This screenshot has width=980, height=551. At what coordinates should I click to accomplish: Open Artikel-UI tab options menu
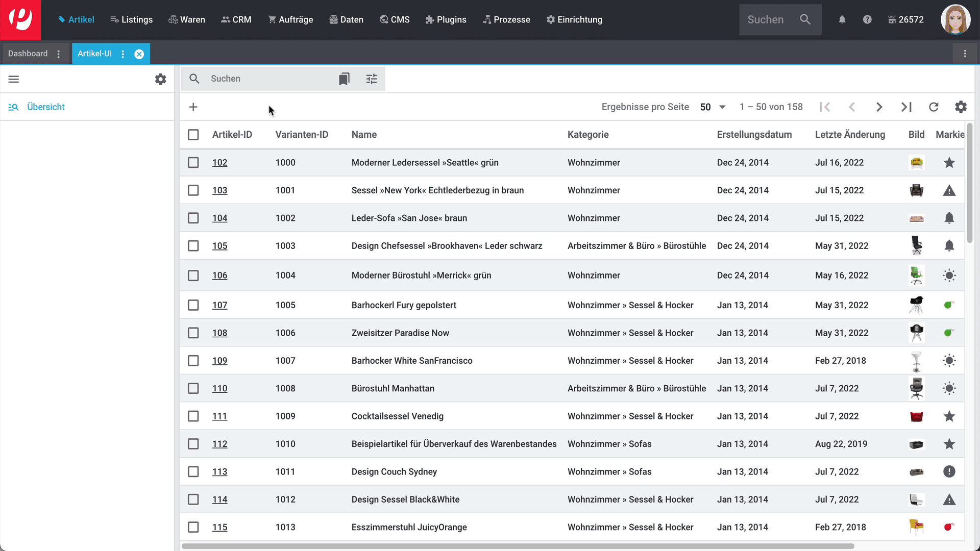pos(123,54)
